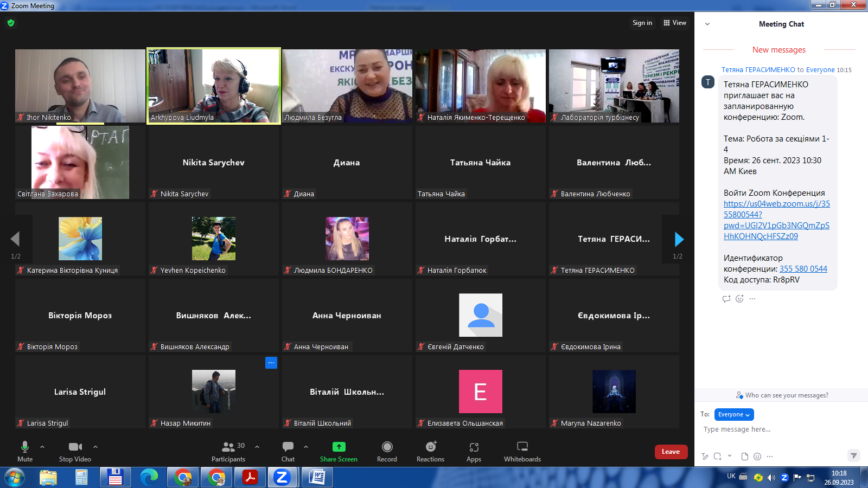Open the emoji picker in chat

coord(757,457)
